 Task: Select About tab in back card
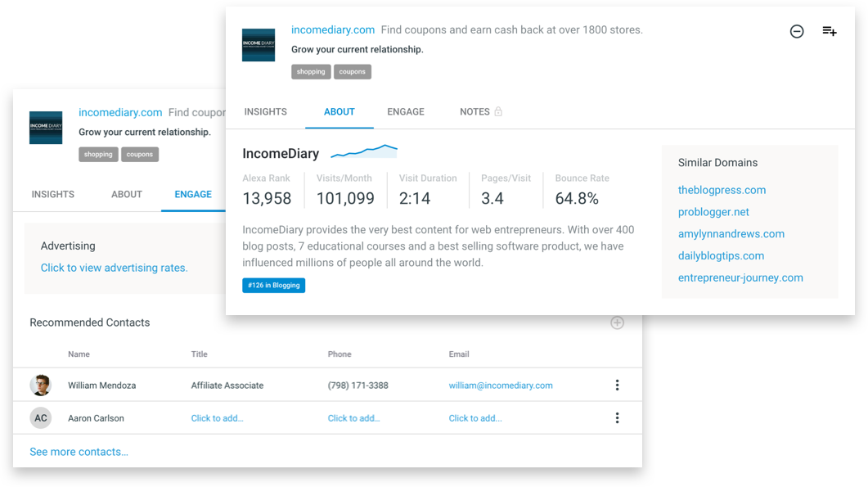pos(127,195)
